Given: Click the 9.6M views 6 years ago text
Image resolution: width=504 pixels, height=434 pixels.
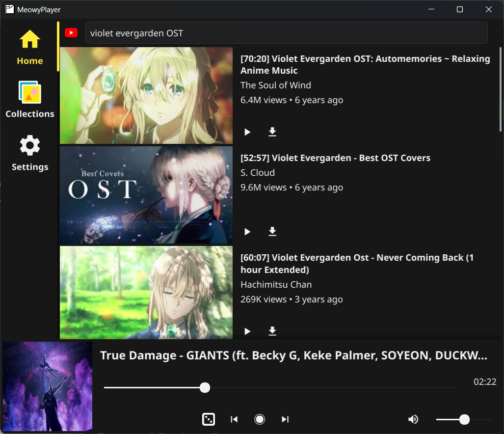Looking at the screenshot, I should (x=292, y=188).
